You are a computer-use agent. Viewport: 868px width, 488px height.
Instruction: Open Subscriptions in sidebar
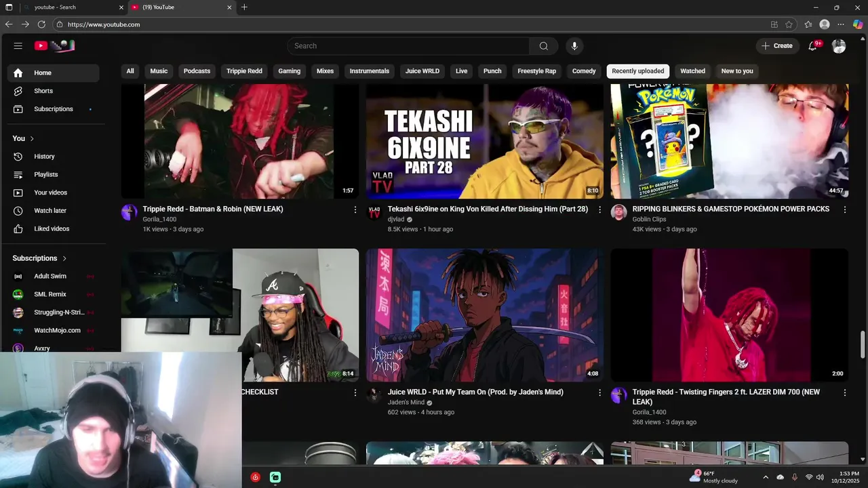click(x=53, y=109)
